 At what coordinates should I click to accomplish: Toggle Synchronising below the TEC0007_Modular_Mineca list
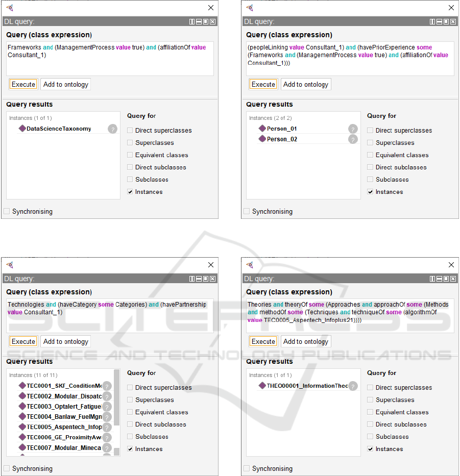tap(7, 468)
